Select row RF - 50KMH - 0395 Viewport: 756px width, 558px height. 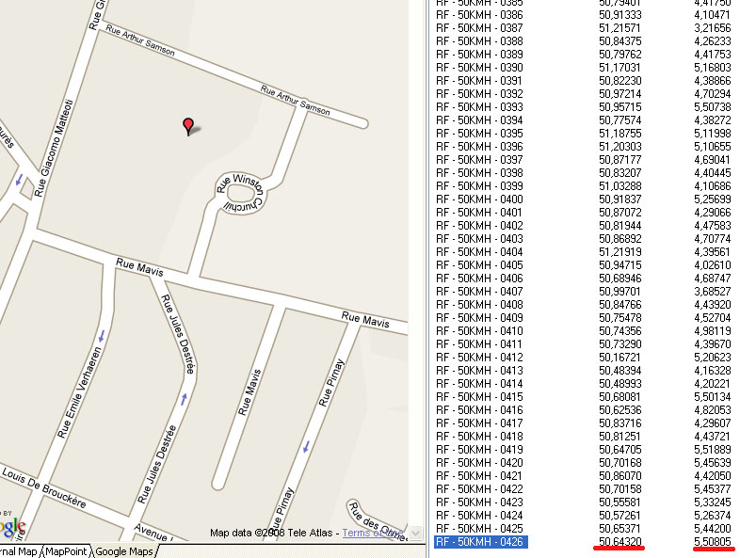point(478,134)
